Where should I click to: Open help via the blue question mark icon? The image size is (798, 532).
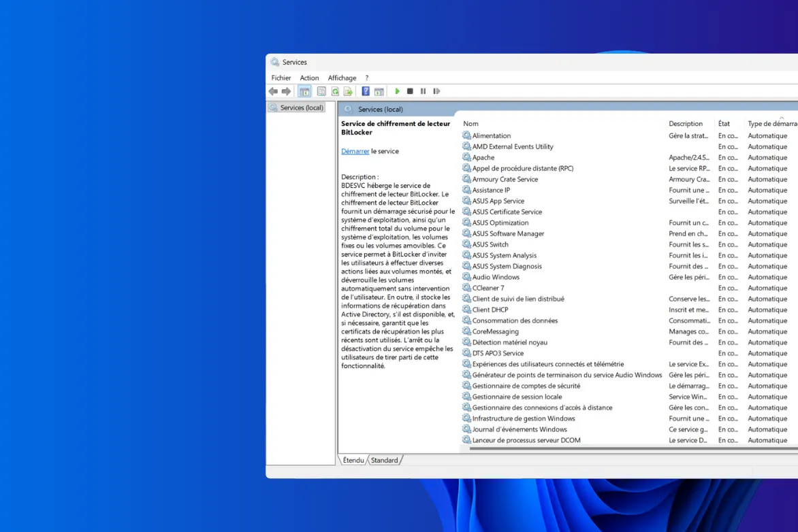tap(365, 90)
